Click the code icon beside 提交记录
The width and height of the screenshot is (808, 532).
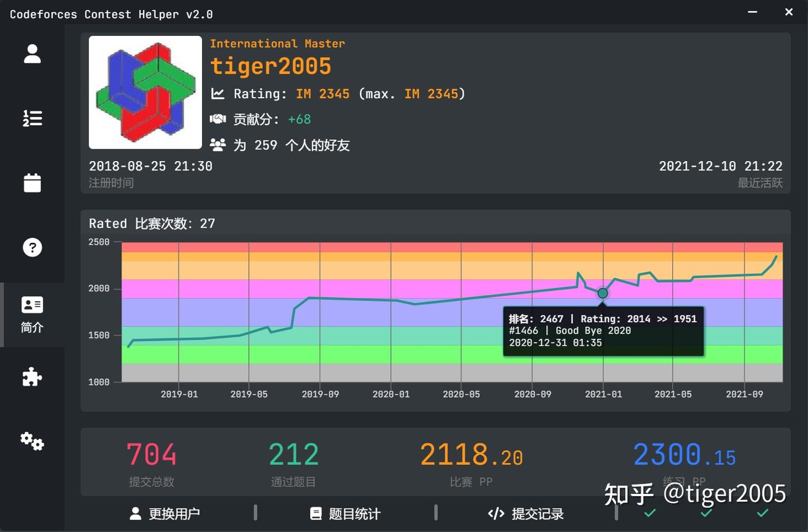point(495,513)
